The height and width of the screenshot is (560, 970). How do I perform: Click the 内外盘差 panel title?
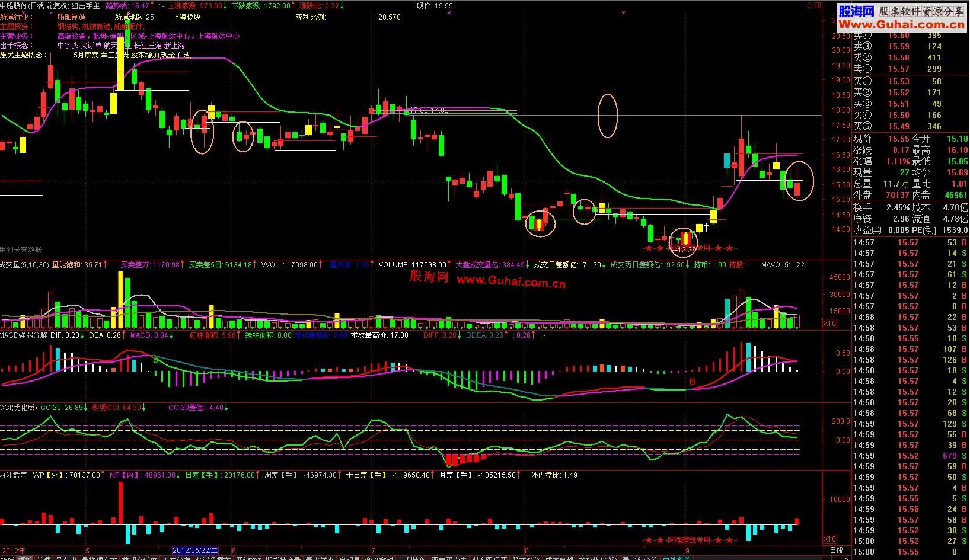coord(14,475)
